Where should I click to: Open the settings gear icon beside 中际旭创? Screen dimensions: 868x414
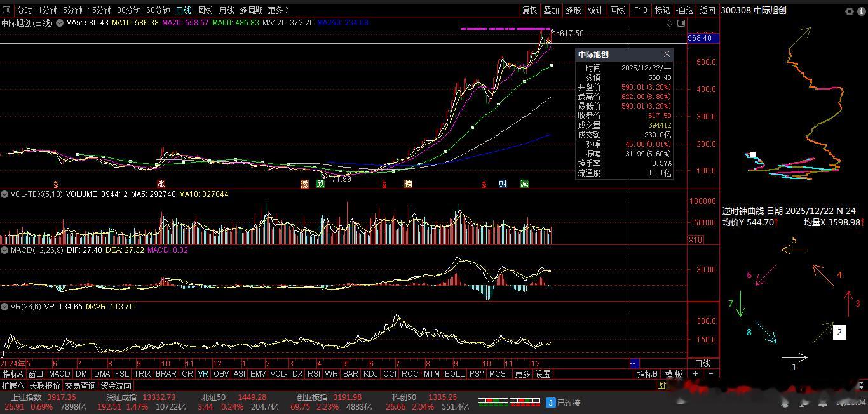coord(849,11)
